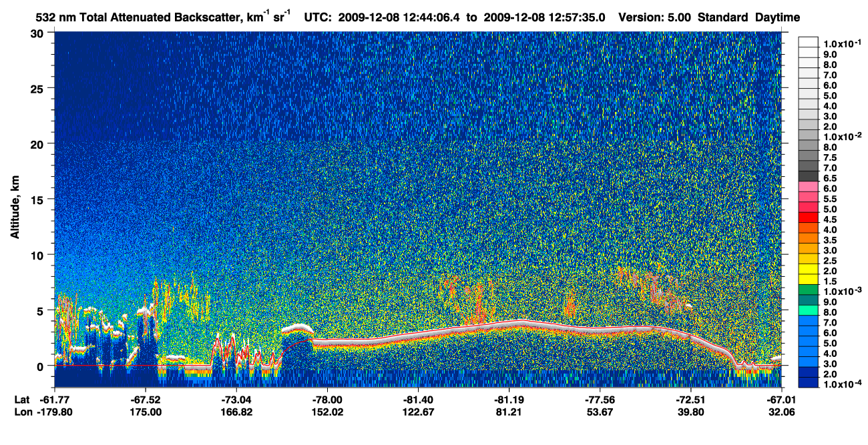Viewport: 868px width, 445px height.
Task: Pick the yellow swatch beside 1.5
Action: tap(809, 280)
